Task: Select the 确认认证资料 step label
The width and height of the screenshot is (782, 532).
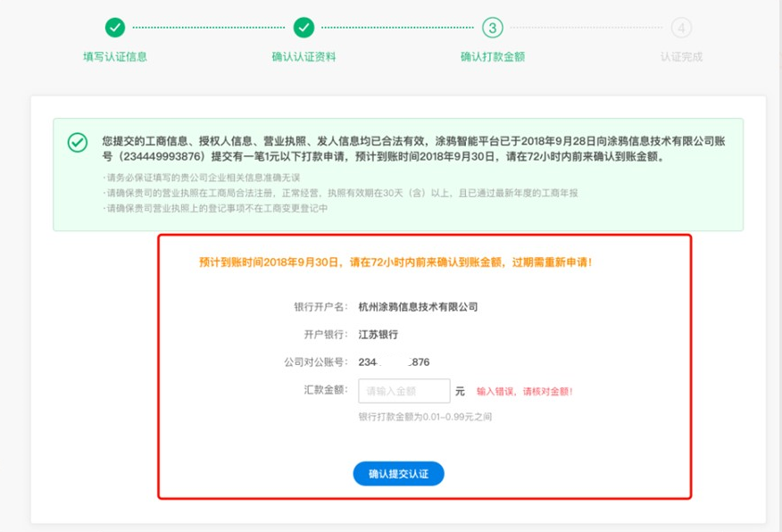Action: tap(304, 57)
